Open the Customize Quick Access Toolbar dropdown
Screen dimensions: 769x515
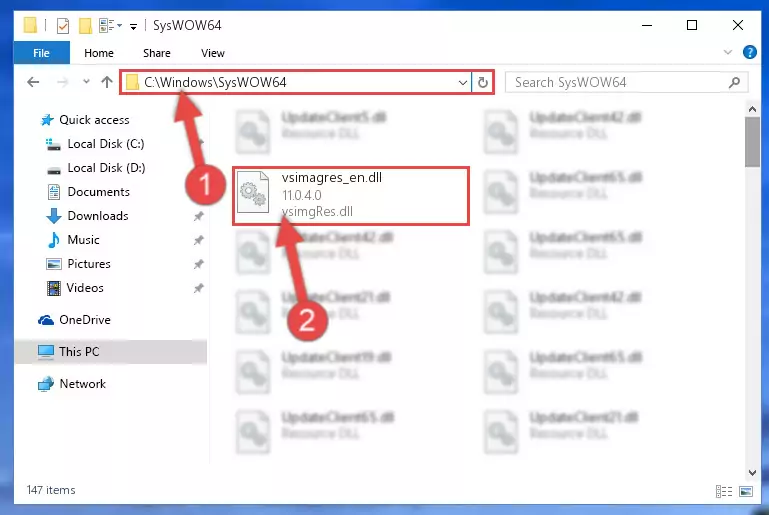coord(133,26)
